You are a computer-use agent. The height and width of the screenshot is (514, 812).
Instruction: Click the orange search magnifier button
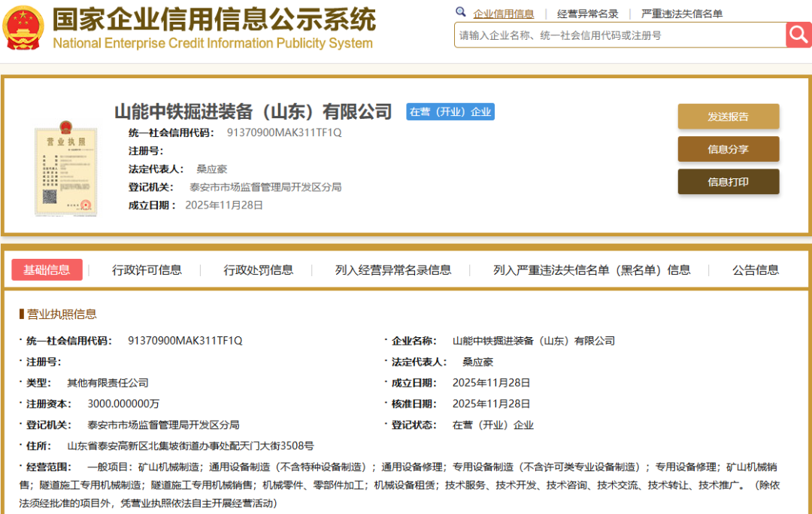798,35
